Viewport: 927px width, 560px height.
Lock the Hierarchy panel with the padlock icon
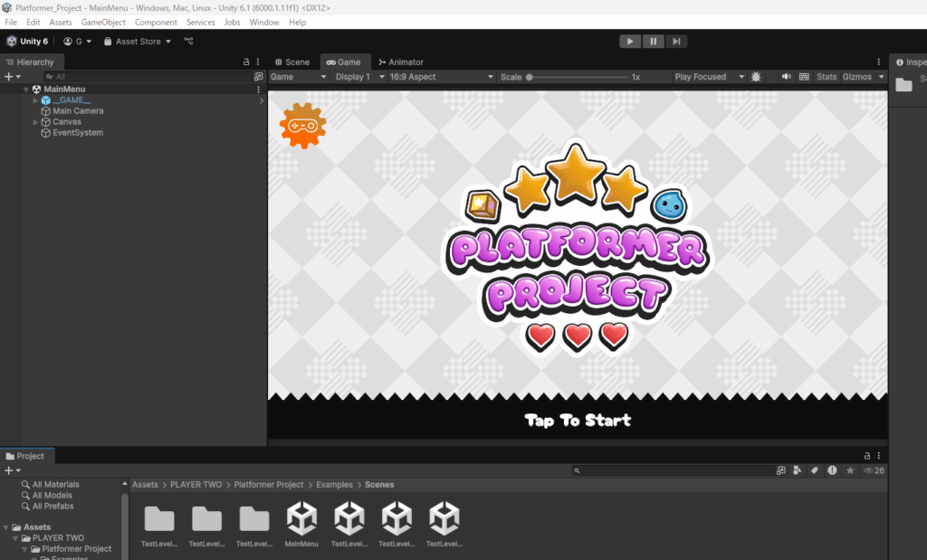pos(246,62)
